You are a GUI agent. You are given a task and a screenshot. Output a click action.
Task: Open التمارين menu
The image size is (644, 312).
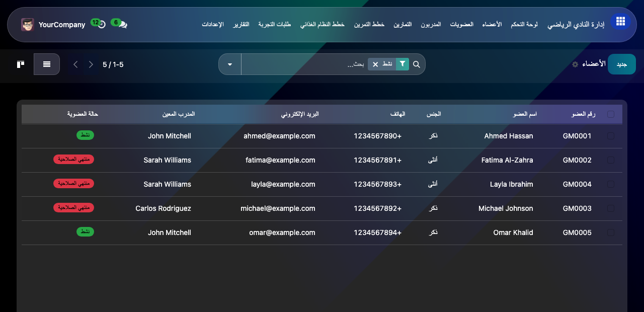click(403, 24)
